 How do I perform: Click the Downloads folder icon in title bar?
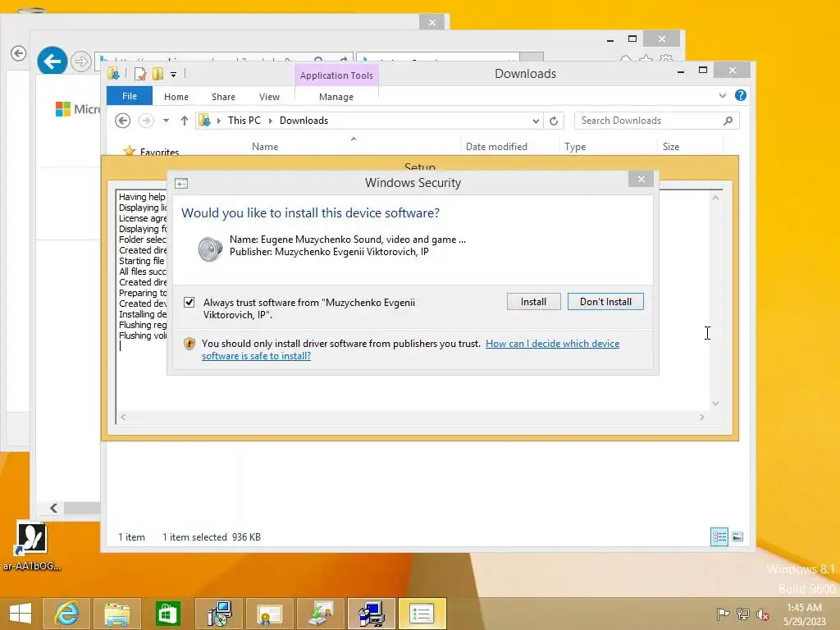pos(113,74)
